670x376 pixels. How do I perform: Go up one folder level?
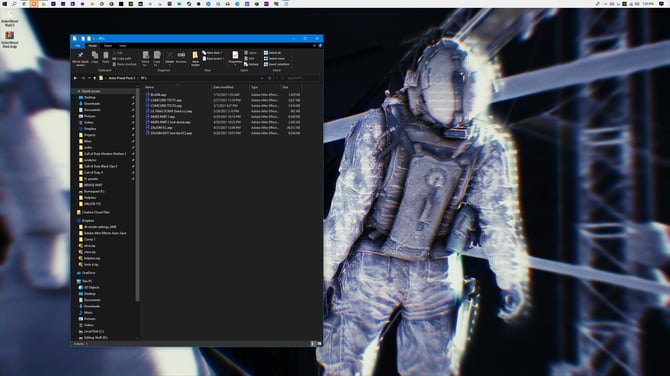point(94,78)
